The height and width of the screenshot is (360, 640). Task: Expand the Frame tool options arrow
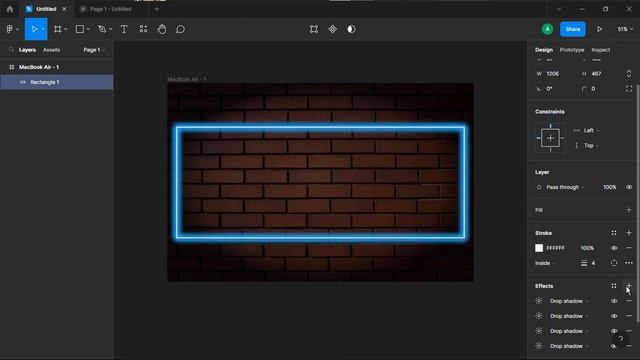[66, 29]
